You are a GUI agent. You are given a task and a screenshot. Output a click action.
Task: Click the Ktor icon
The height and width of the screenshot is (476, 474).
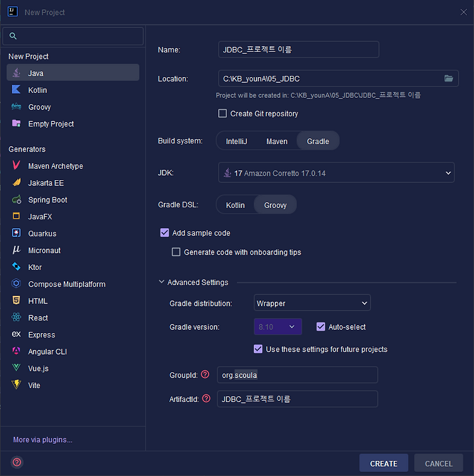[x=16, y=267]
